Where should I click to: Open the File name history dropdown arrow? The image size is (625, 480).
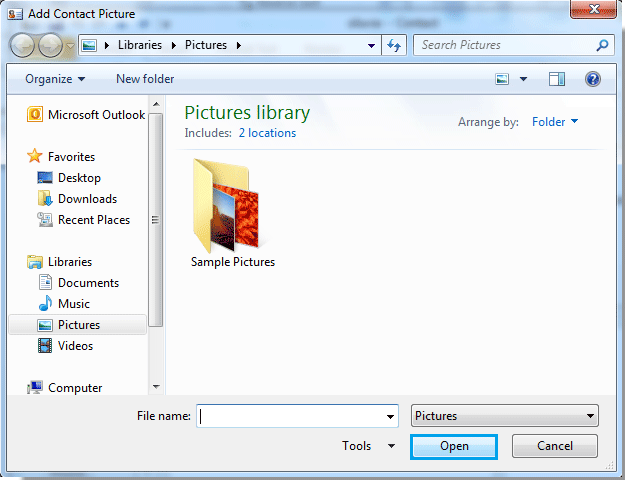click(x=390, y=416)
